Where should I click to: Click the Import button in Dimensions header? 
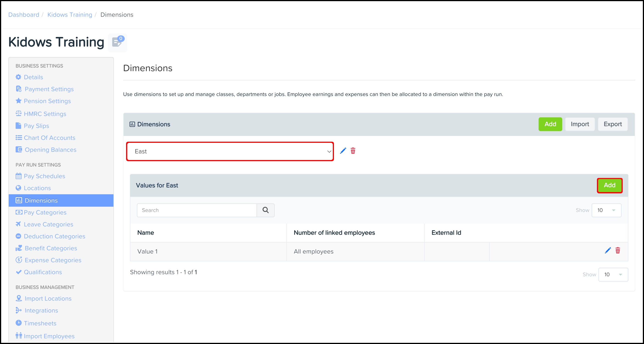[580, 124]
